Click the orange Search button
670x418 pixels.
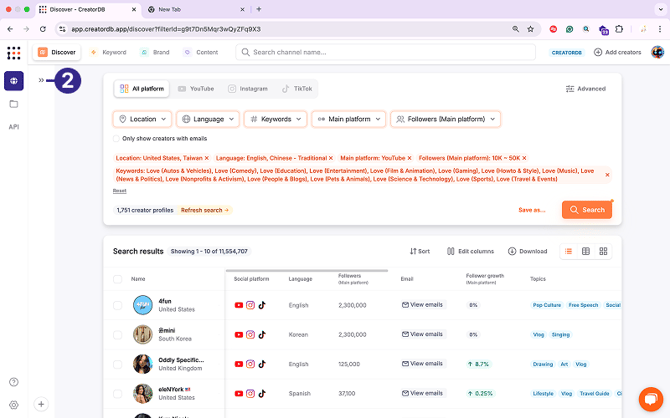click(587, 210)
